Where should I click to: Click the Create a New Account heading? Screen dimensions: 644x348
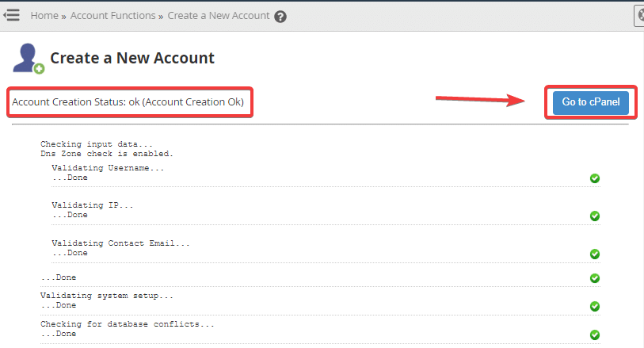(132, 58)
